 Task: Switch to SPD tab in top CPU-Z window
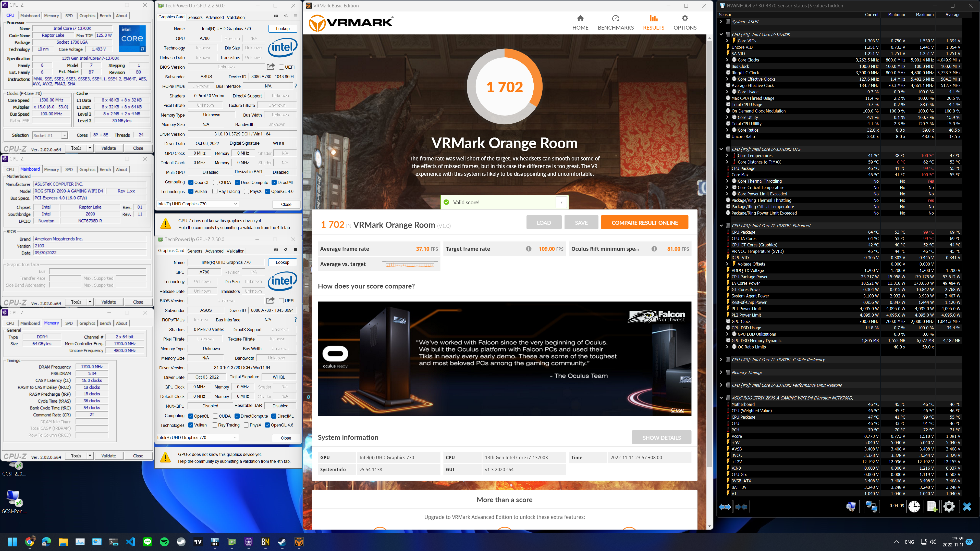69,16
